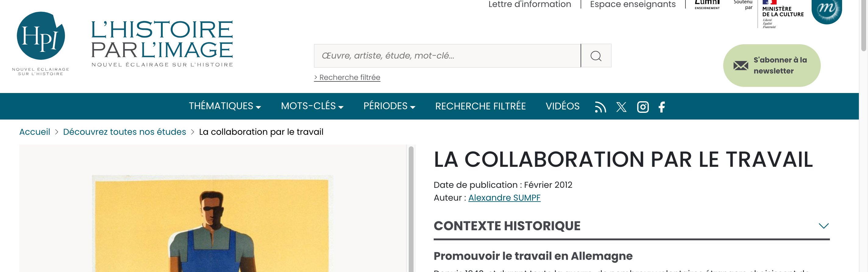Screen dimensions: 868x272
Task: Click the poster image of the worker
Action: (212, 223)
